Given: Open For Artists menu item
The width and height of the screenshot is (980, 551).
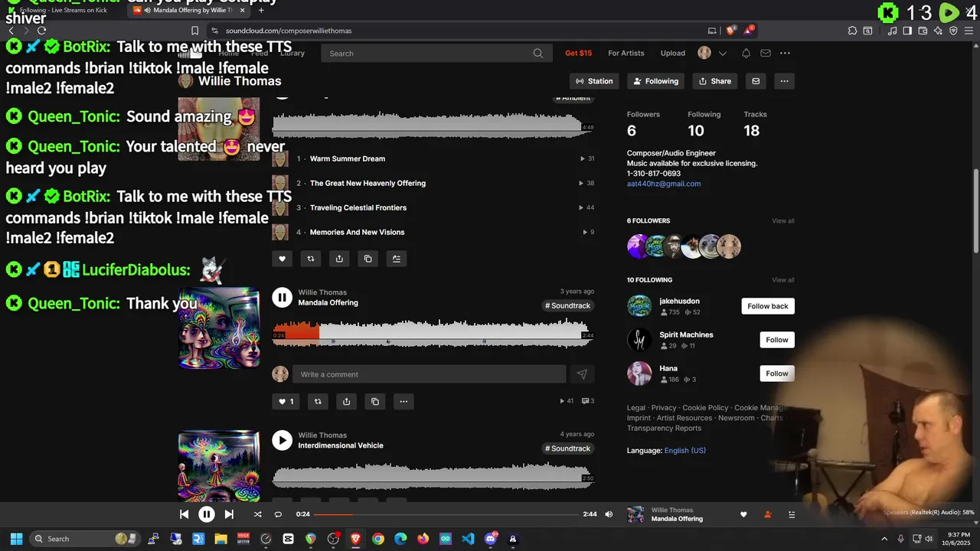Looking at the screenshot, I should (x=626, y=53).
